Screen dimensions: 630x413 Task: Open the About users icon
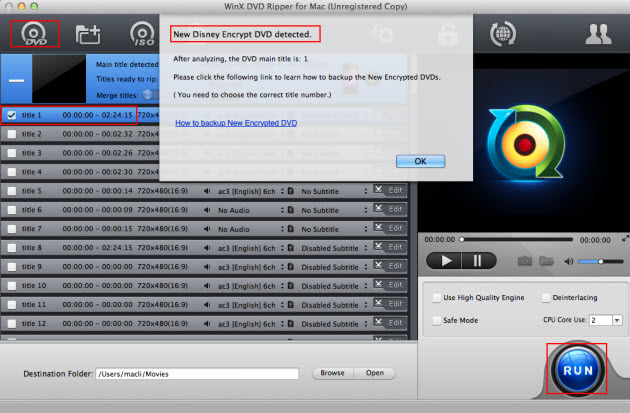(598, 34)
